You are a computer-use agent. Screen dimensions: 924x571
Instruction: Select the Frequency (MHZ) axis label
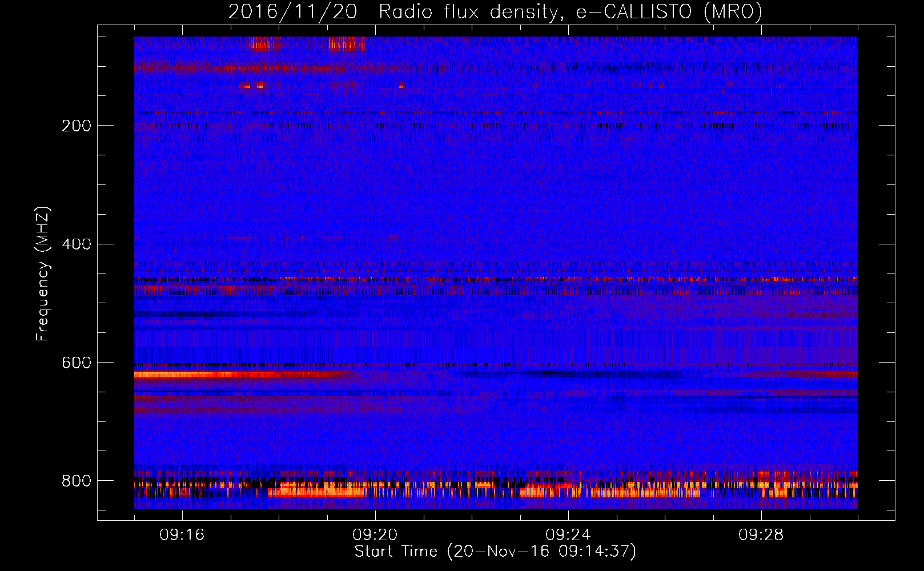point(43,274)
